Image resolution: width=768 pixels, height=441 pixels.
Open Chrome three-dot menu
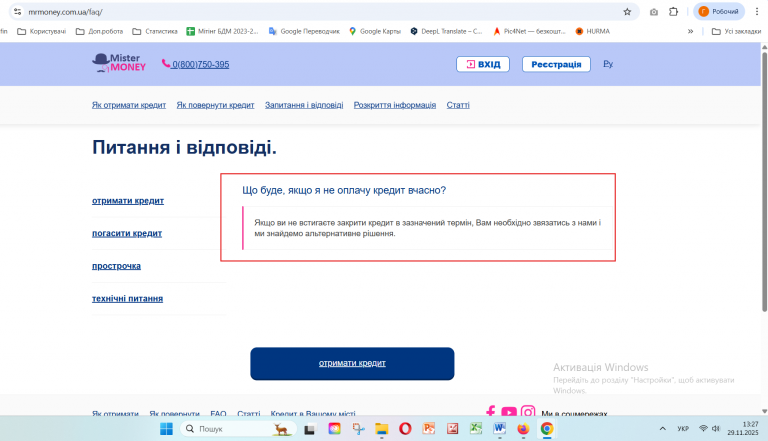(757, 12)
